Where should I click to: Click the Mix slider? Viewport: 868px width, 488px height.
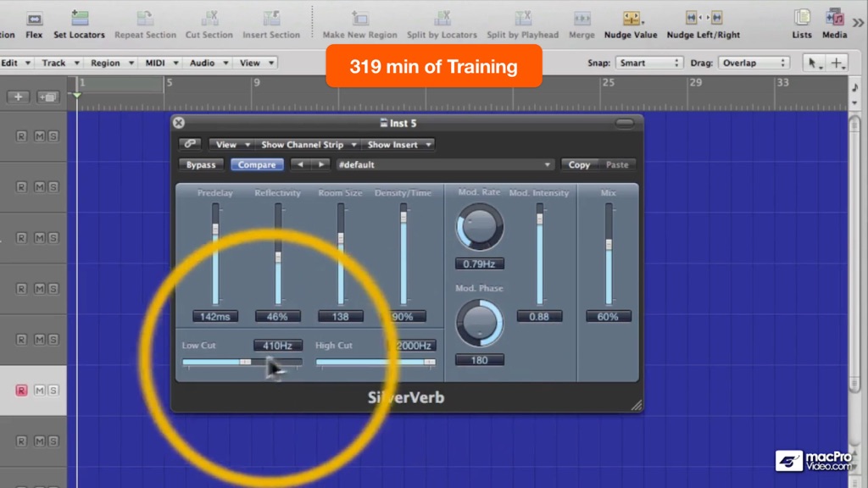[609, 254]
